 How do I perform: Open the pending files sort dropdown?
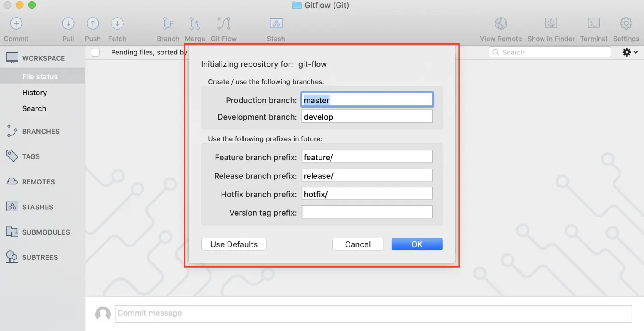(x=149, y=52)
